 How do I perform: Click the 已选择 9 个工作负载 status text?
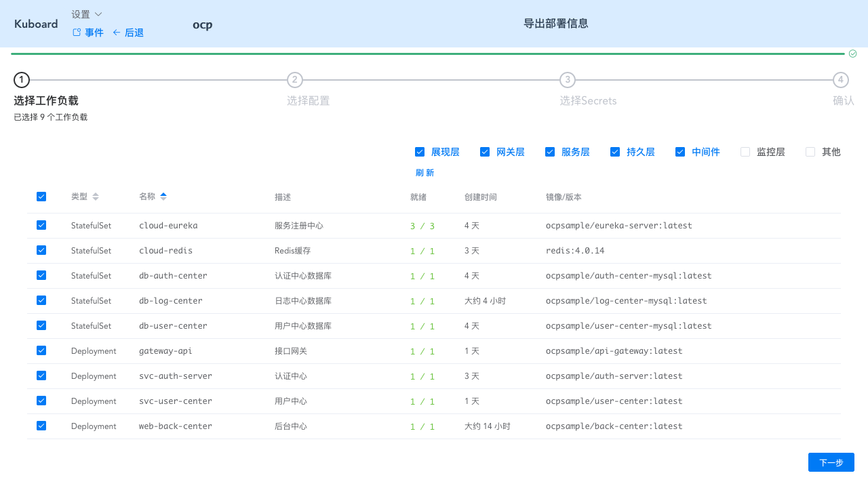click(x=51, y=117)
